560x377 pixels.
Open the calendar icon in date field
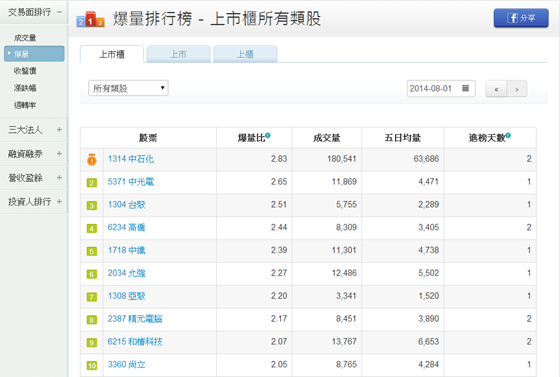465,88
